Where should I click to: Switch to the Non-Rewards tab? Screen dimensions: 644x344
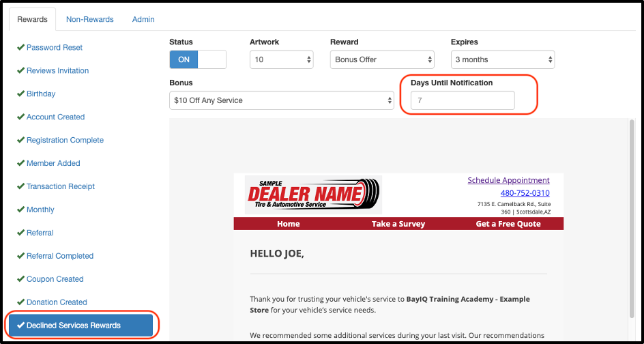[89, 19]
